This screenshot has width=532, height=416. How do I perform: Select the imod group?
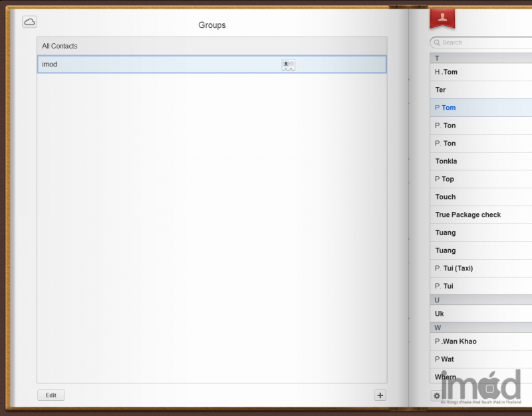160,64
